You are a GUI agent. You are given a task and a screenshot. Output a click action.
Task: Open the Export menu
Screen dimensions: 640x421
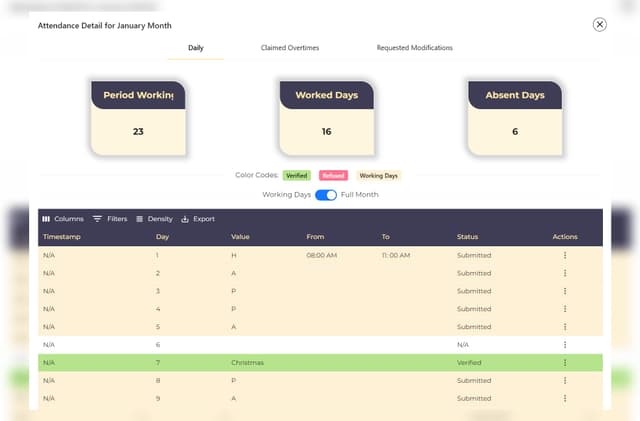[198, 219]
